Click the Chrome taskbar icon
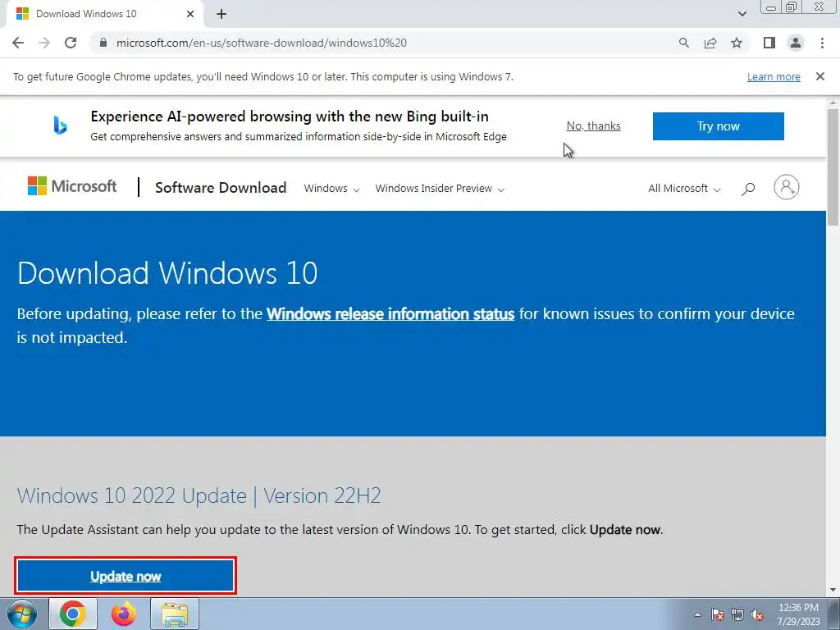 click(x=73, y=614)
